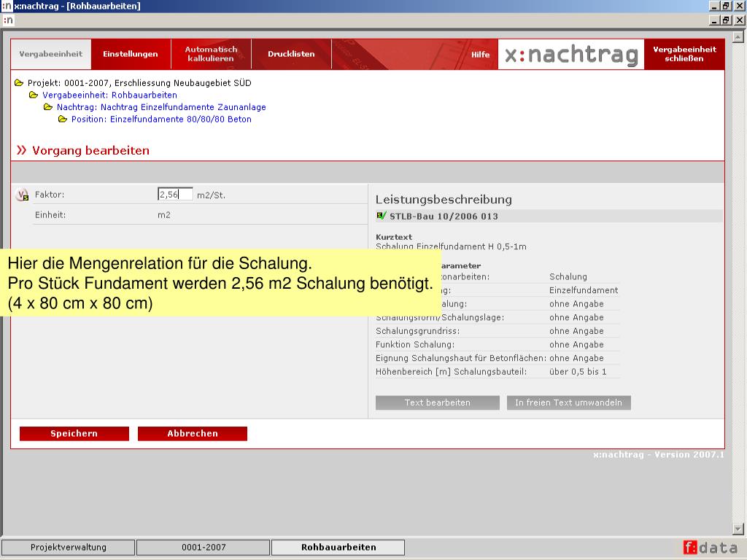
Task: Click the 'über 0,5 bis 1' value
Action: pyautogui.click(x=578, y=372)
